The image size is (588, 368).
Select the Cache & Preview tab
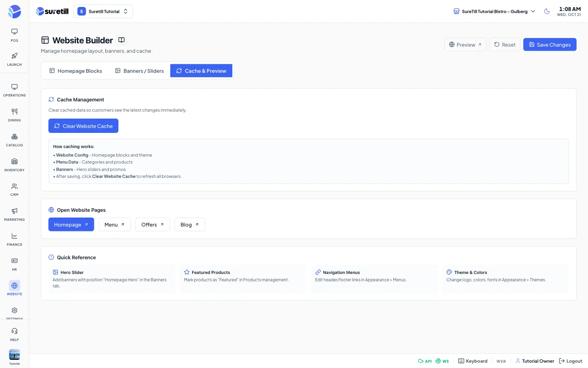[201, 71]
